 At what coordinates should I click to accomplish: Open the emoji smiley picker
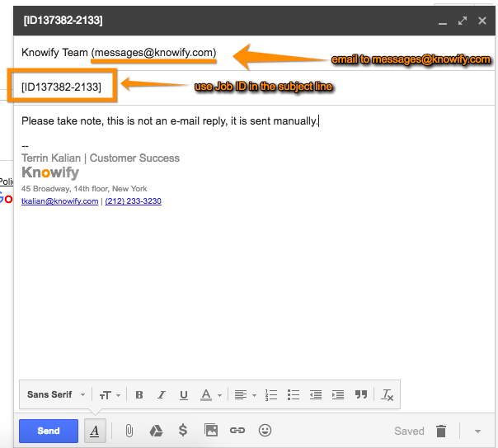coord(265,430)
